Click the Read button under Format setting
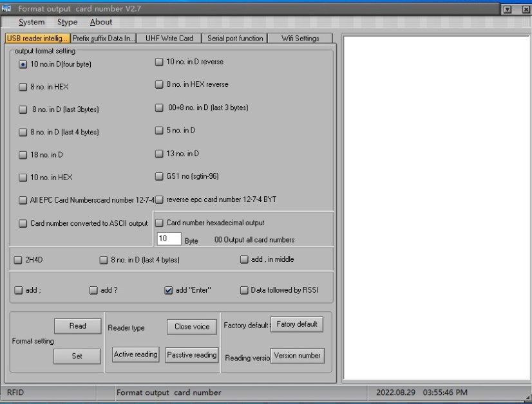The height and width of the screenshot is (404, 532). [77, 326]
